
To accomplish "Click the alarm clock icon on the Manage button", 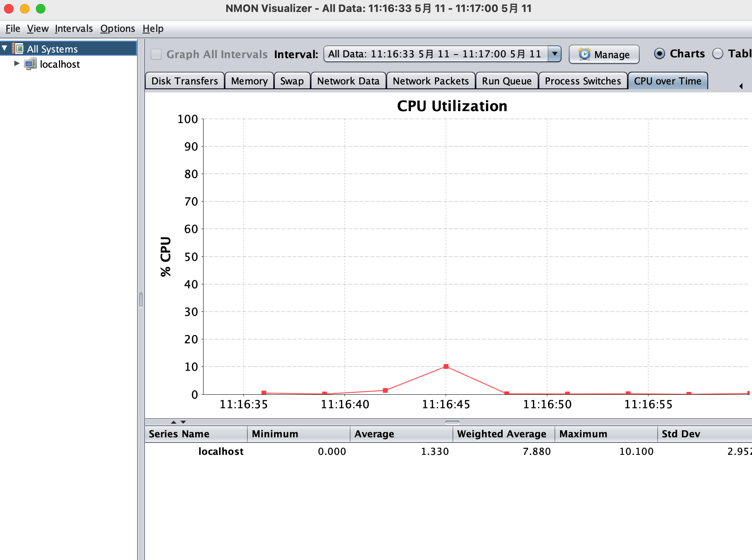I will [584, 54].
